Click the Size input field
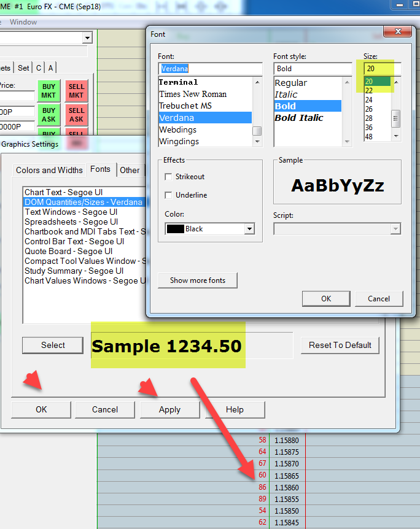This screenshot has height=529, width=420. coord(382,69)
